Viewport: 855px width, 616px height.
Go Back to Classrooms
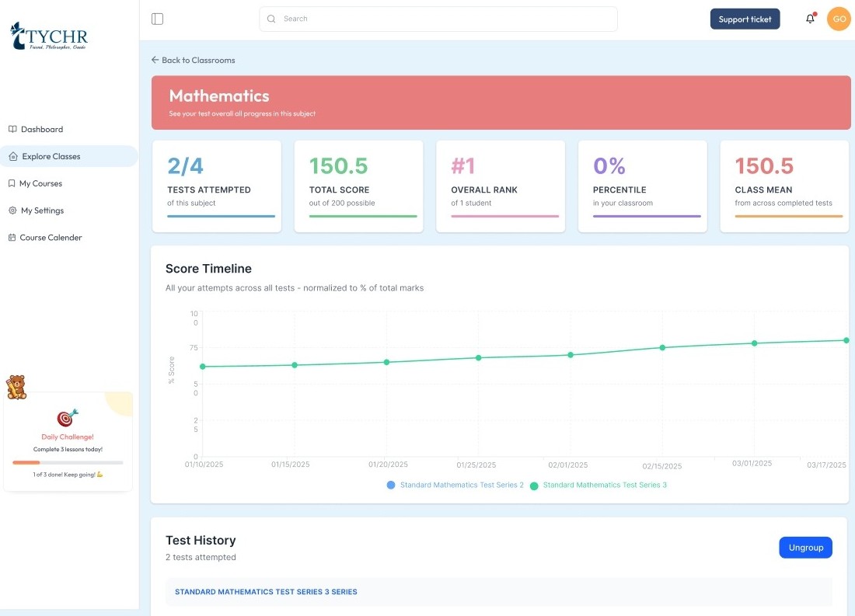point(193,60)
